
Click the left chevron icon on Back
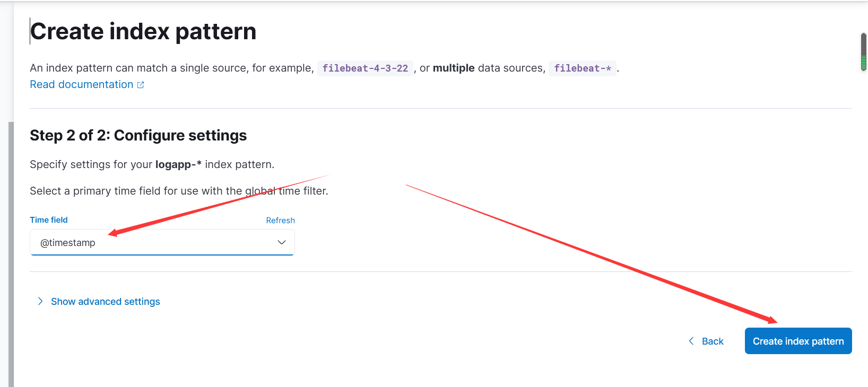click(x=691, y=341)
